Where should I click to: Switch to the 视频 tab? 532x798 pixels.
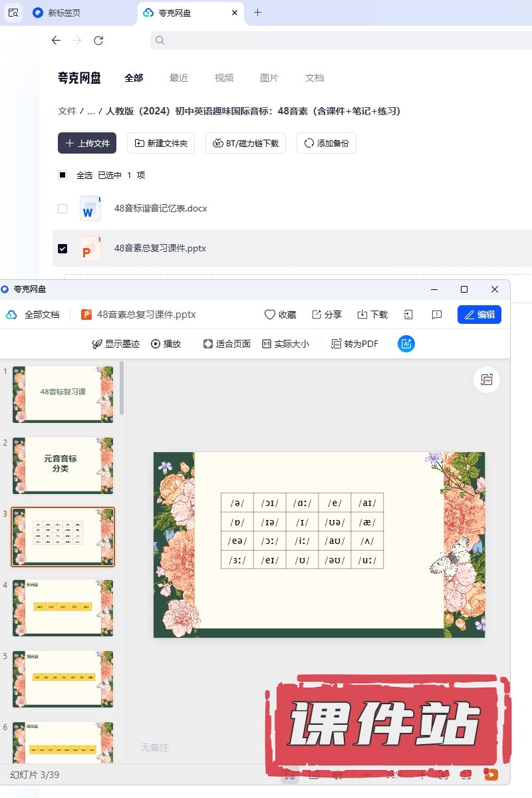click(224, 78)
